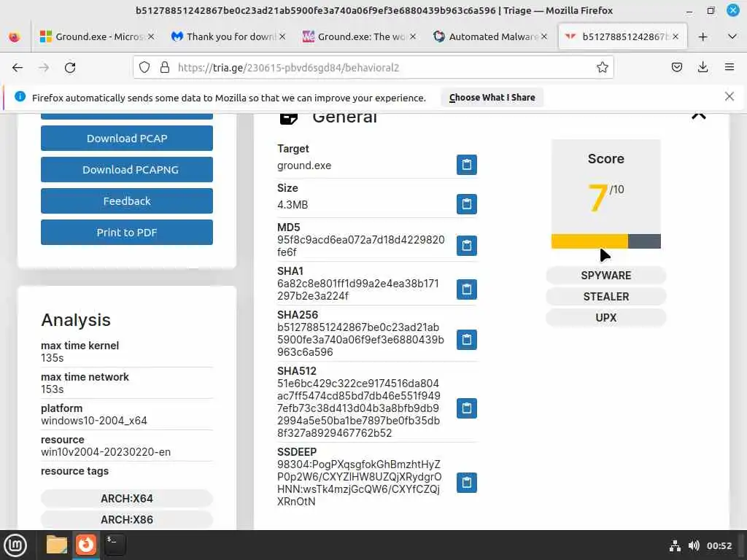Image resolution: width=747 pixels, height=560 pixels.
Task: Collapse the General section chevron
Action: [x=698, y=116]
